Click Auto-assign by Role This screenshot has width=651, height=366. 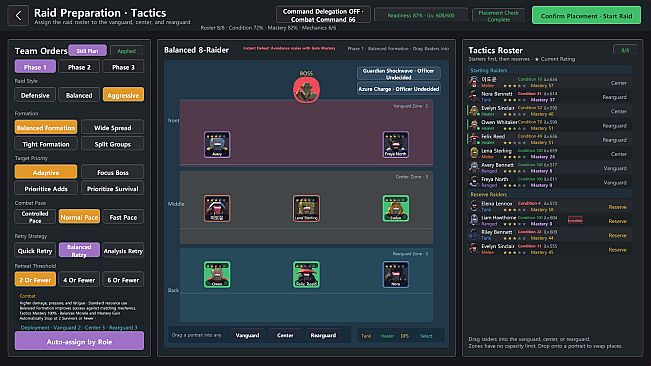79,342
